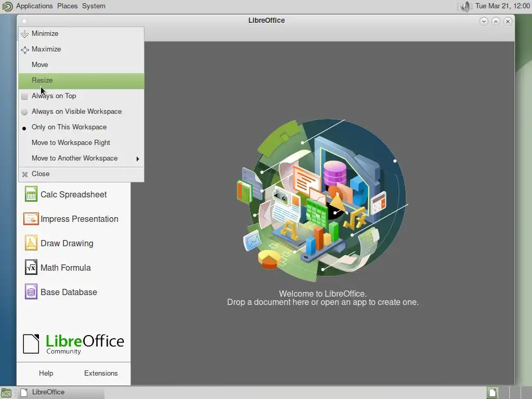Select Always on Visible Workspace radio

coord(24,112)
